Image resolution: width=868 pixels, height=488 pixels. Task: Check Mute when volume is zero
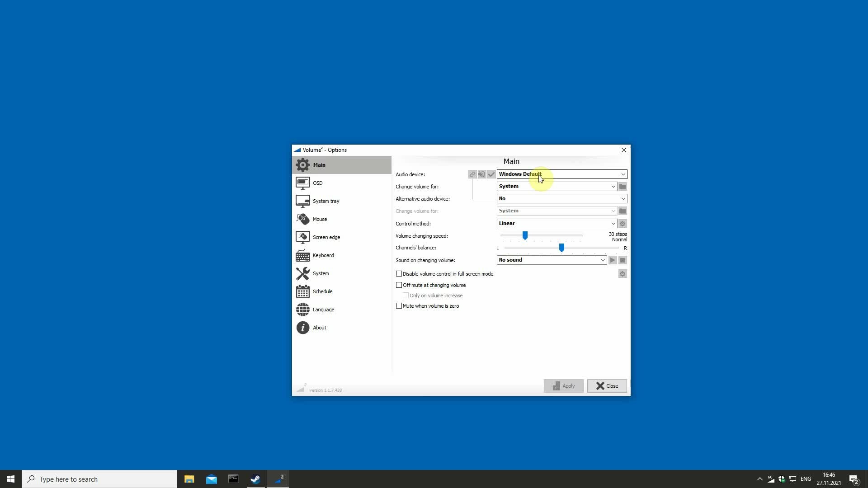point(399,306)
